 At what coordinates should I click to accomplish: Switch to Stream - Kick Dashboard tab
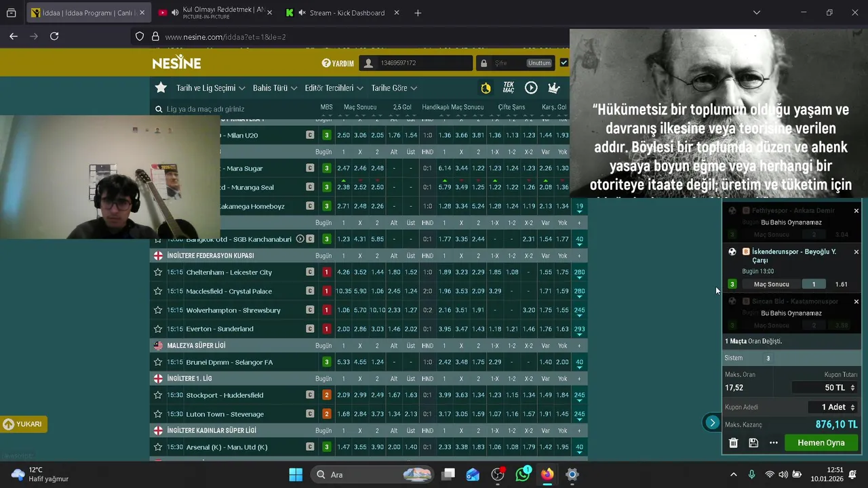342,12
